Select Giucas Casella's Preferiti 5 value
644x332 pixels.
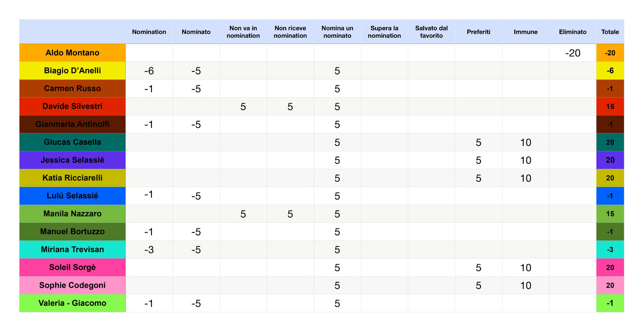click(478, 142)
